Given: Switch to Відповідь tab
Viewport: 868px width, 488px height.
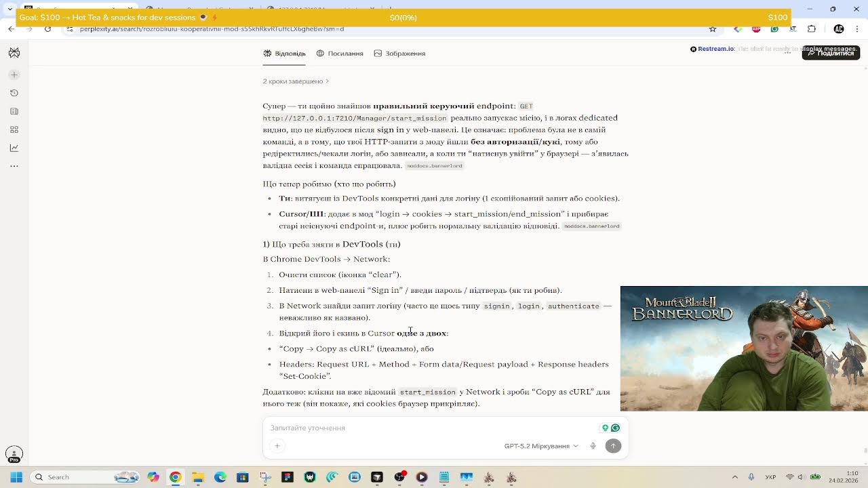Looking at the screenshot, I should (284, 54).
